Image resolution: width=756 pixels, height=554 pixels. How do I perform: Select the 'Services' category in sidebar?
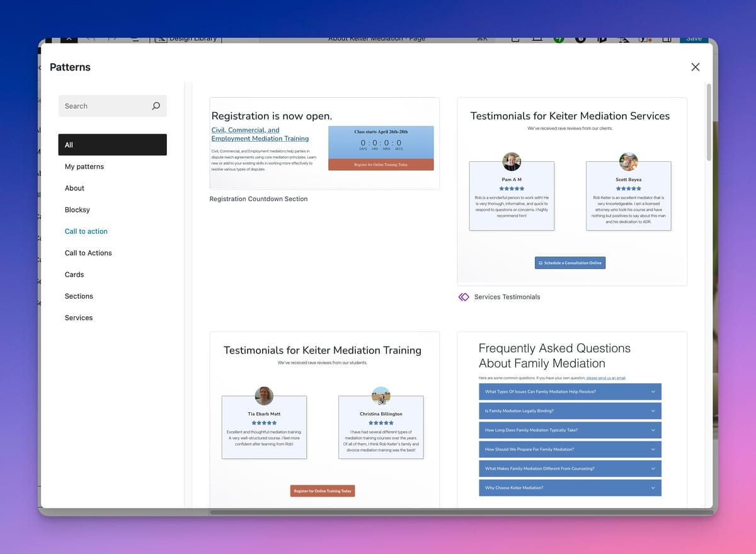(x=79, y=318)
